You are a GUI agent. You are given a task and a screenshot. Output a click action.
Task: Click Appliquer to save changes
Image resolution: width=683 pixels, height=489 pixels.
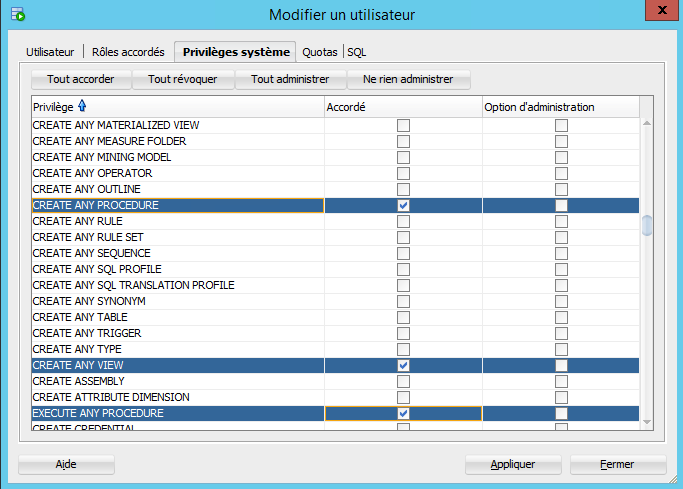click(512, 464)
